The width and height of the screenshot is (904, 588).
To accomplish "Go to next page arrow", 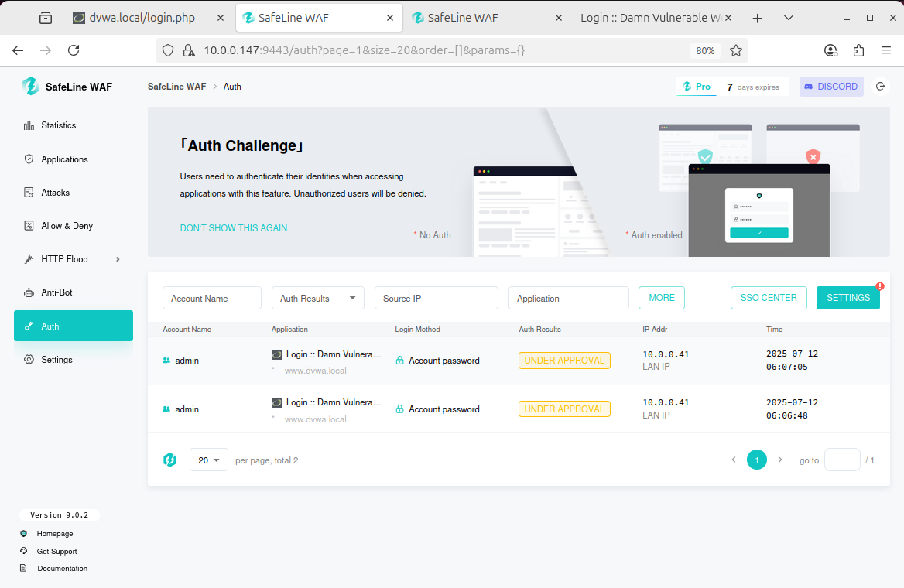I will pyautogui.click(x=780, y=460).
